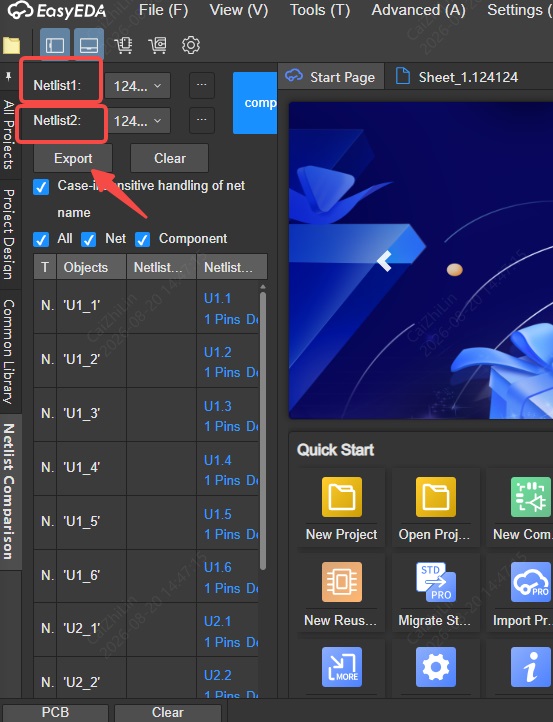This screenshot has width=553, height=722.
Task: Toggle the Net filter checkbox
Action: click(88, 239)
